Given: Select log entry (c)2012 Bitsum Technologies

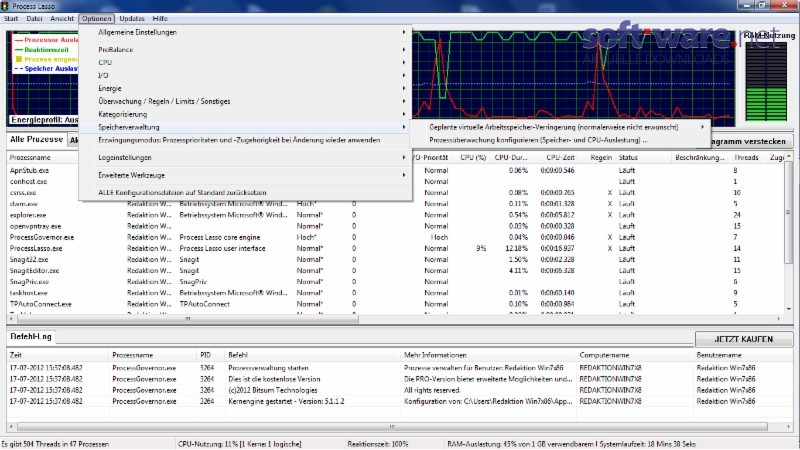Looking at the screenshot, I should click(x=399, y=390).
